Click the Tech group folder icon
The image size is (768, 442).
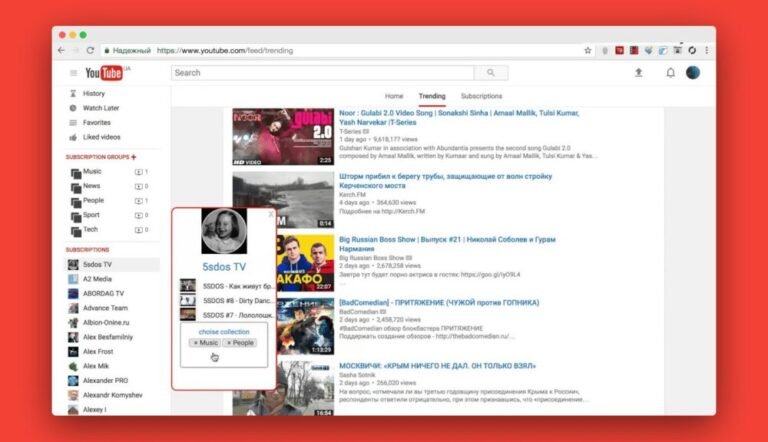pos(76,231)
